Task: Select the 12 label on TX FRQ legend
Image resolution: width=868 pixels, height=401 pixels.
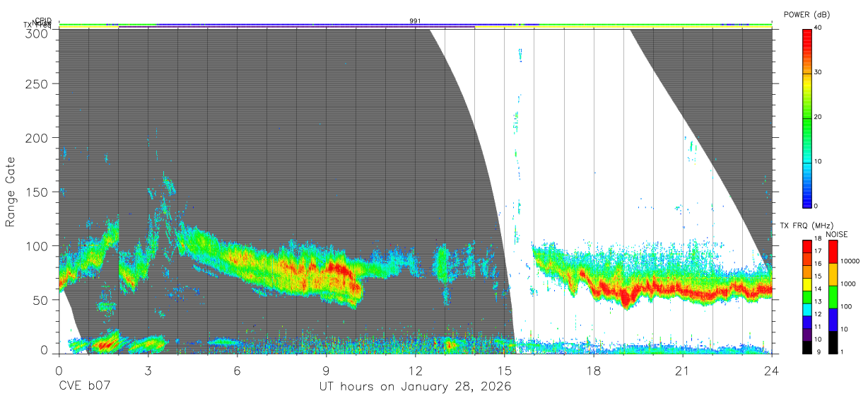Action: pyautogui.click(x=817, y=314)
